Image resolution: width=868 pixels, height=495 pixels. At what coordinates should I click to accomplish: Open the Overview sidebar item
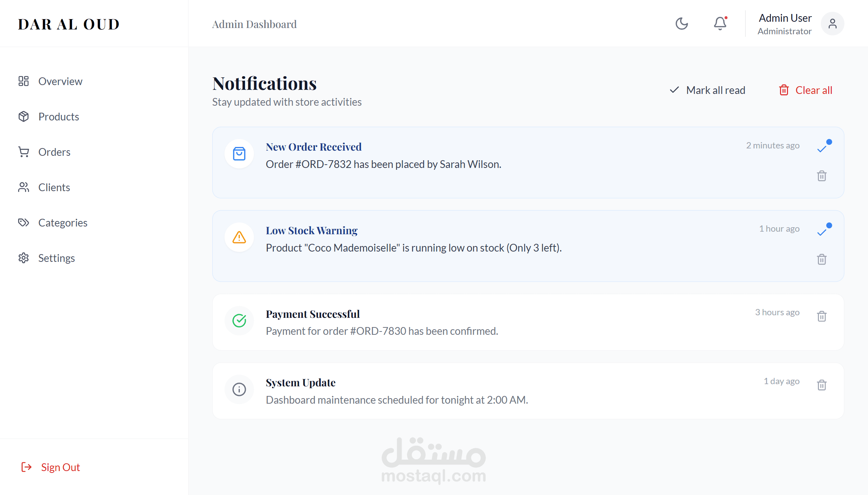coord(60,81)
